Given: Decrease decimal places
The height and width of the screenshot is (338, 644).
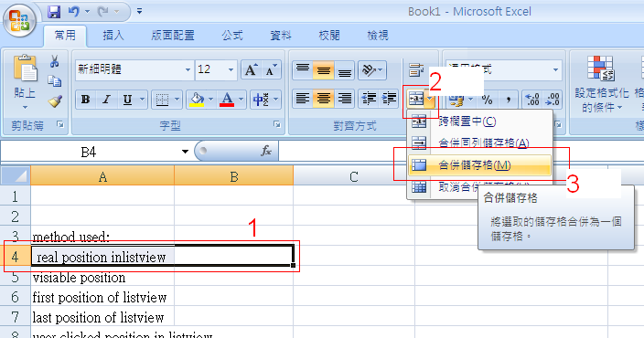Looking at the screenshot, I should [553, 100].
